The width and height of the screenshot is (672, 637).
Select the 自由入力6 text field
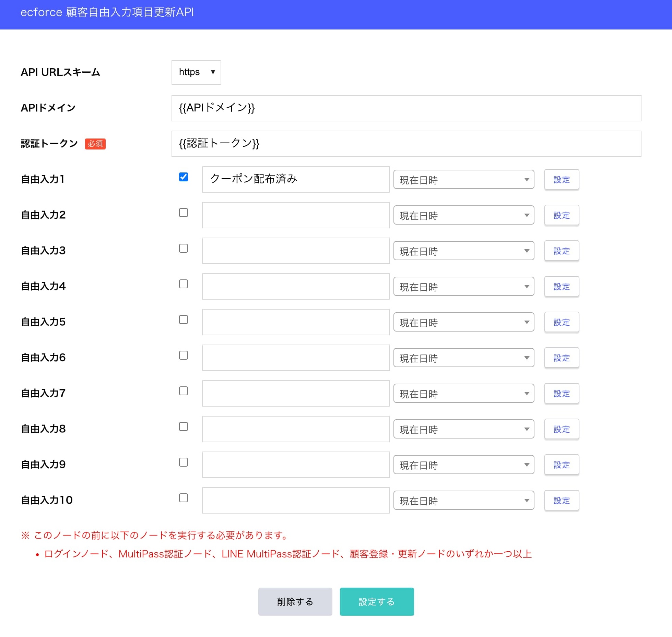(296, 358)
